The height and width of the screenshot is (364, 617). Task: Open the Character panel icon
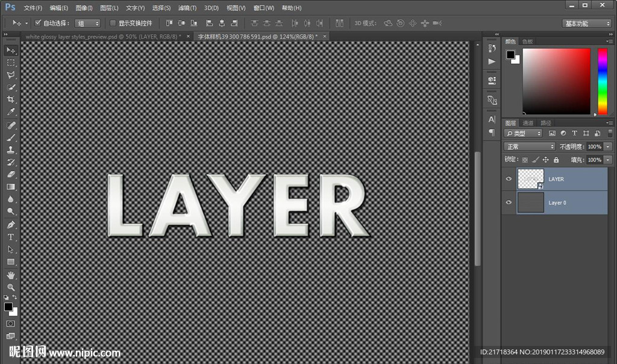492,120
